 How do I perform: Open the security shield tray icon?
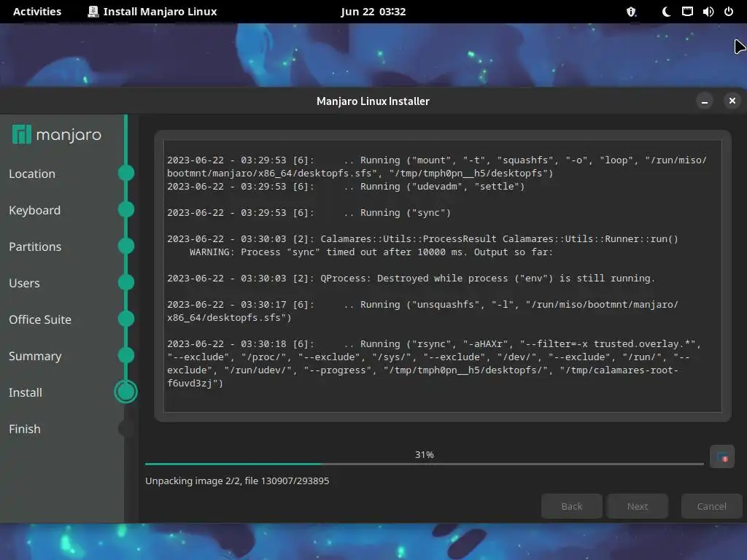click(x=631, y=12)
